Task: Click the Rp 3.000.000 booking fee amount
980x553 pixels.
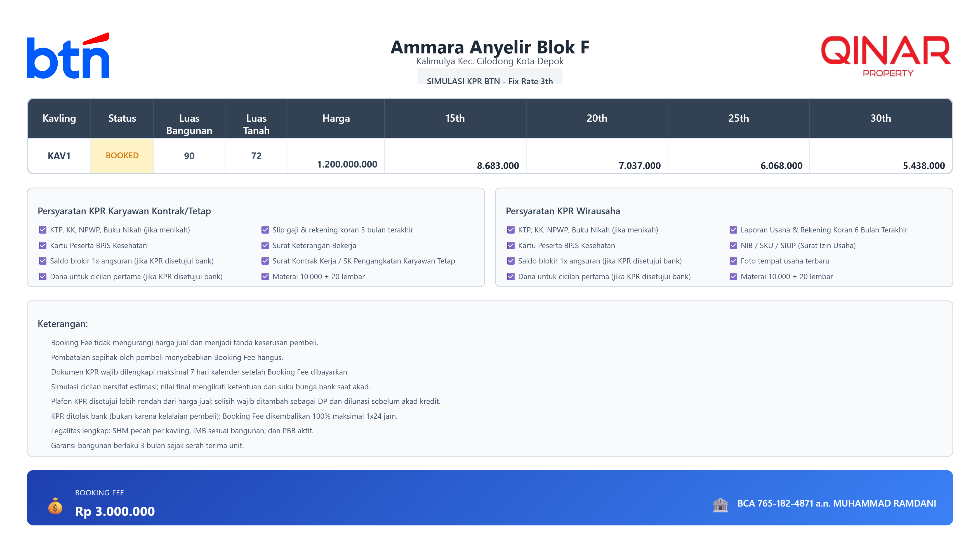Action: (x=115, y=511)
